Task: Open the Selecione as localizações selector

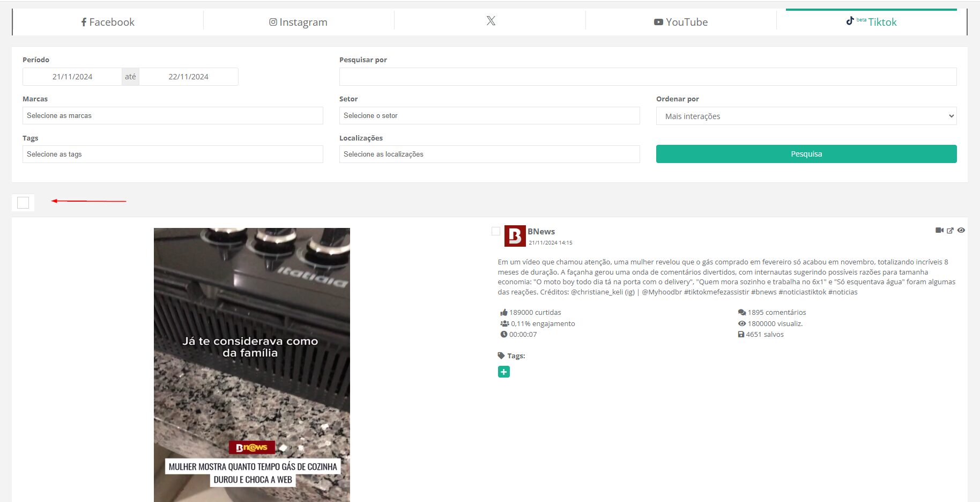Action: click(x=489, y=154)
